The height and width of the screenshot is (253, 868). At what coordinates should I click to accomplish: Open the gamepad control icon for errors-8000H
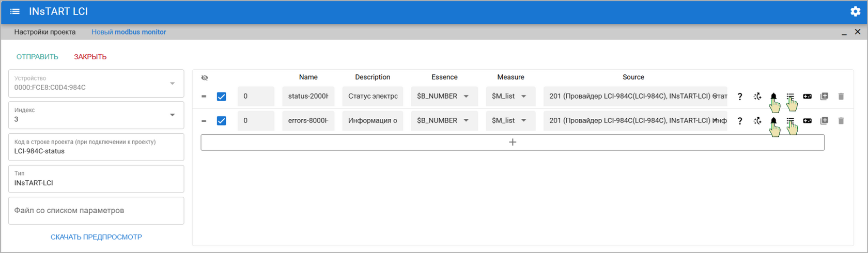(x=808, y=121)
